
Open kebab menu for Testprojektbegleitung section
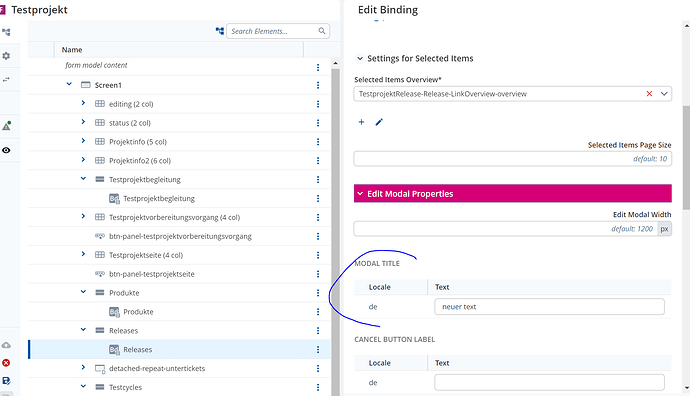tap(318, 180)
